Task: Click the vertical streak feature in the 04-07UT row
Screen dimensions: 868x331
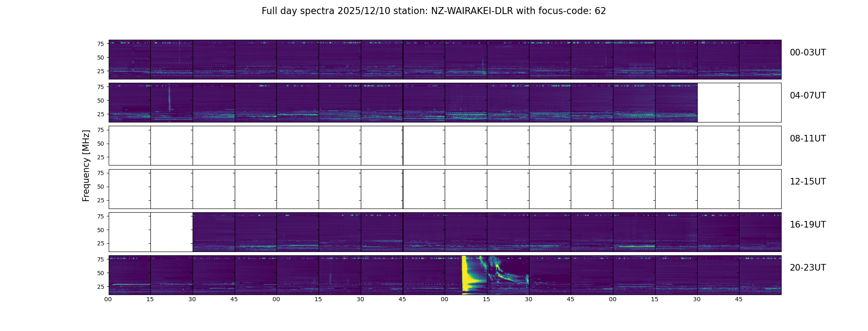Action: [x=169, y=97]
